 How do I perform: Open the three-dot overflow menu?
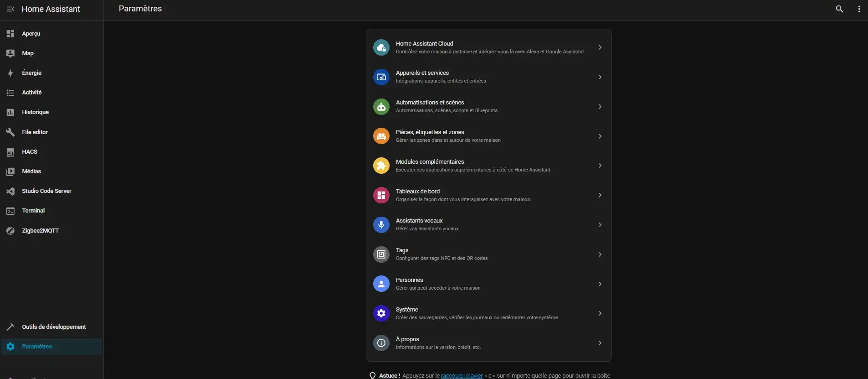pos(859,9)
